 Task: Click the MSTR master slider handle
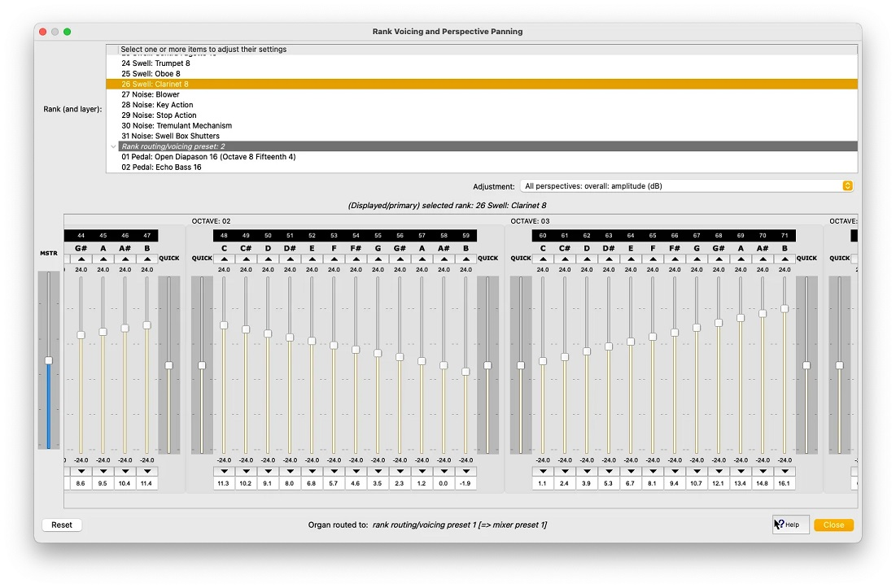point(49,360)
